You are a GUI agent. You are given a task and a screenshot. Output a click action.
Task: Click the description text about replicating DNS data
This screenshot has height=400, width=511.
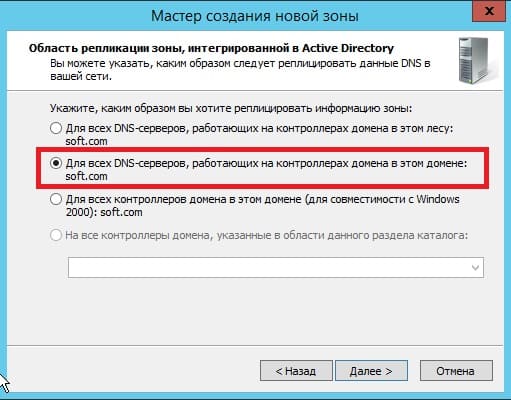[240, 70]
